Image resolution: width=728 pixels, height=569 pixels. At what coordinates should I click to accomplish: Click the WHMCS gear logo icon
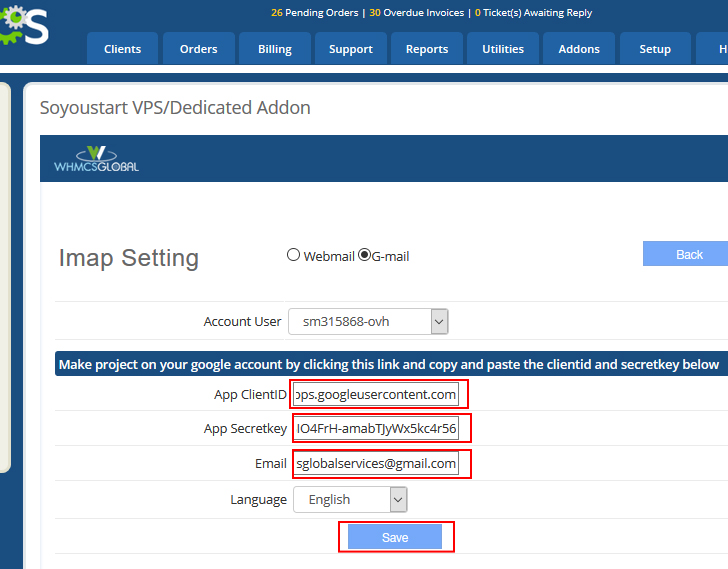[x=22, y=27]
